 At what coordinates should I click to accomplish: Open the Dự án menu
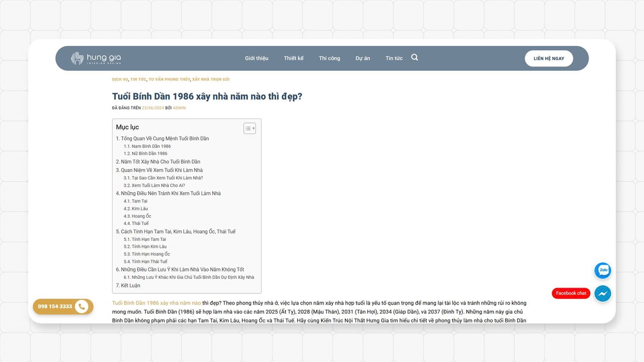coord(363,58)
